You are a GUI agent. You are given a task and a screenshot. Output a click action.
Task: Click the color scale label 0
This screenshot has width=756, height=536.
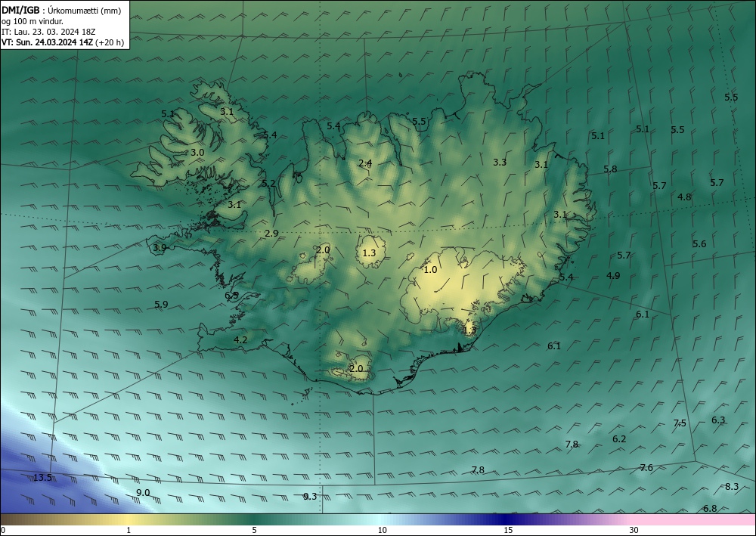(3, 530)
